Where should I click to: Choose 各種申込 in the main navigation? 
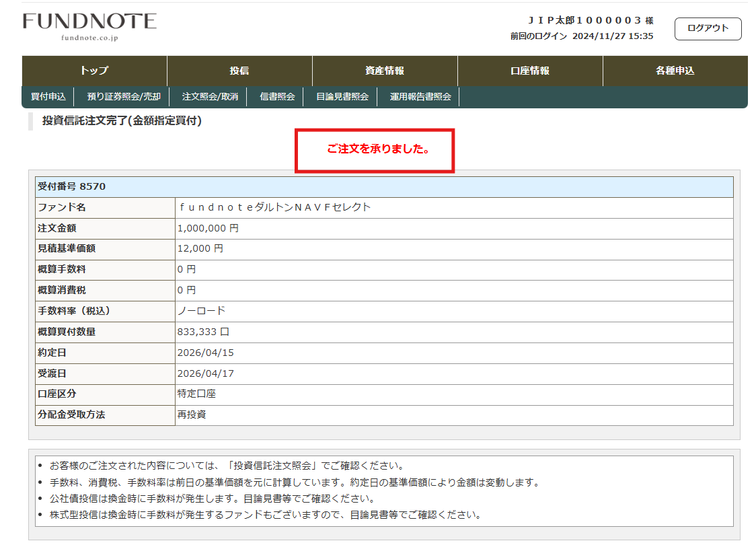tap(675, 71)
